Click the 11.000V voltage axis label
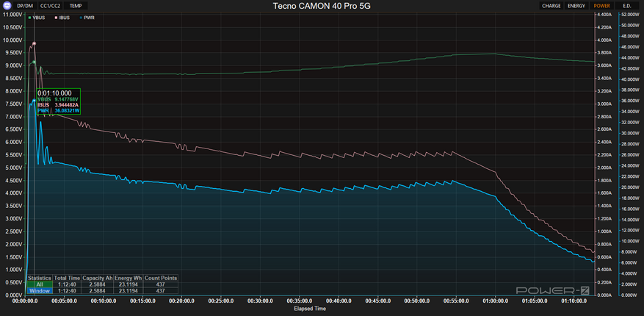The width and height of the screenshot is (644, 316). pyautogui.click(x=12, y=15)
